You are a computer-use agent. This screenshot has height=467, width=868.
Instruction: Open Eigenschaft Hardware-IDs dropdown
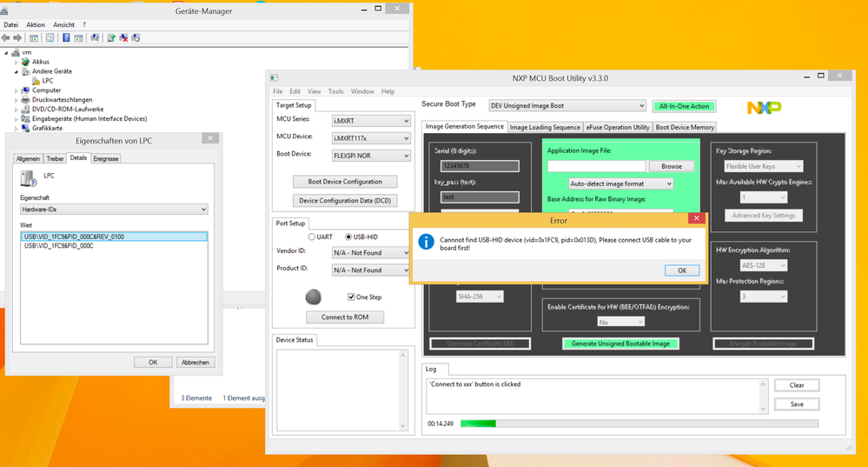(114, 210)
